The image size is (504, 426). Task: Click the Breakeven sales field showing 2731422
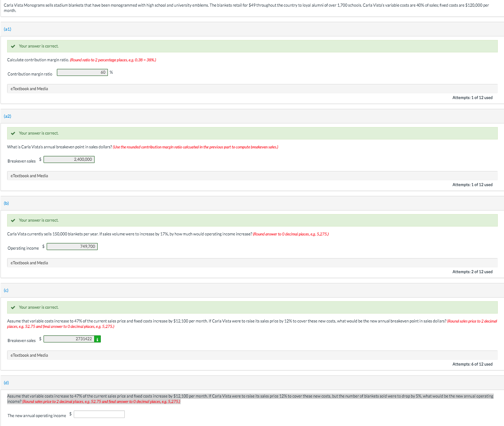tap(69, 339)
